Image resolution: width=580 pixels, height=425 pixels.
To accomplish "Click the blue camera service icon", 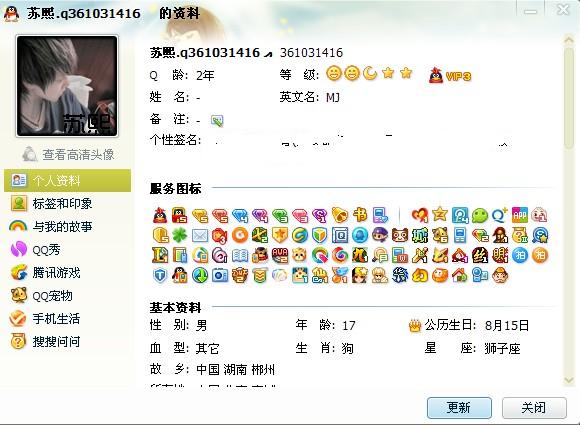I will point(220,275).
